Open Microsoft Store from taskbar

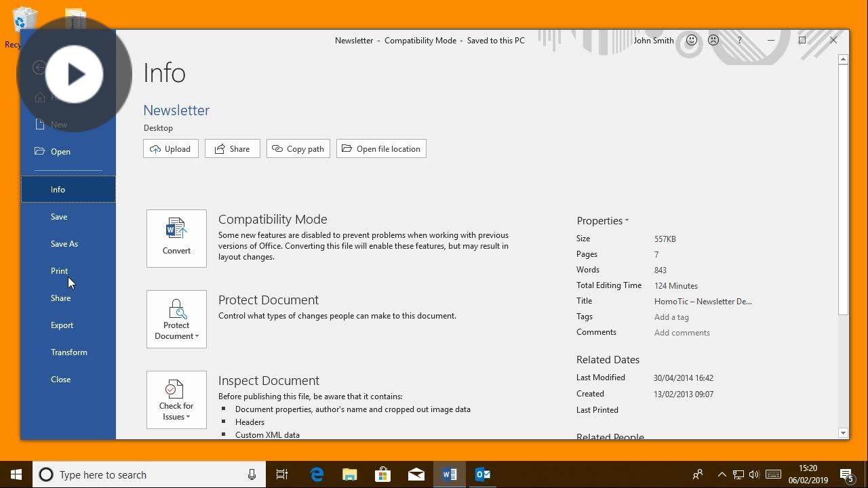pyautogui.click(x=383, y=474)
